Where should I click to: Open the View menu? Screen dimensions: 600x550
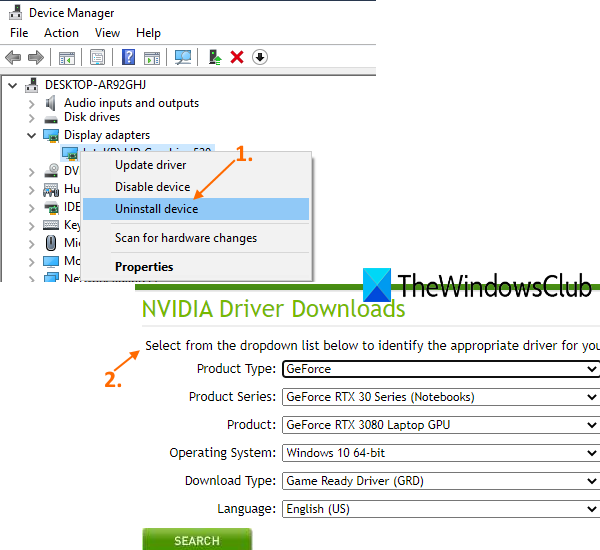tap(108, 33)
